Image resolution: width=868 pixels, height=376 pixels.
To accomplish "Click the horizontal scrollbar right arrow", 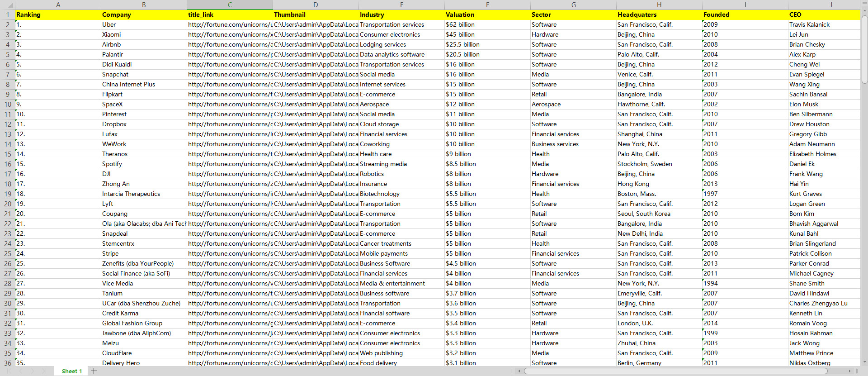I will pos(850,371).
